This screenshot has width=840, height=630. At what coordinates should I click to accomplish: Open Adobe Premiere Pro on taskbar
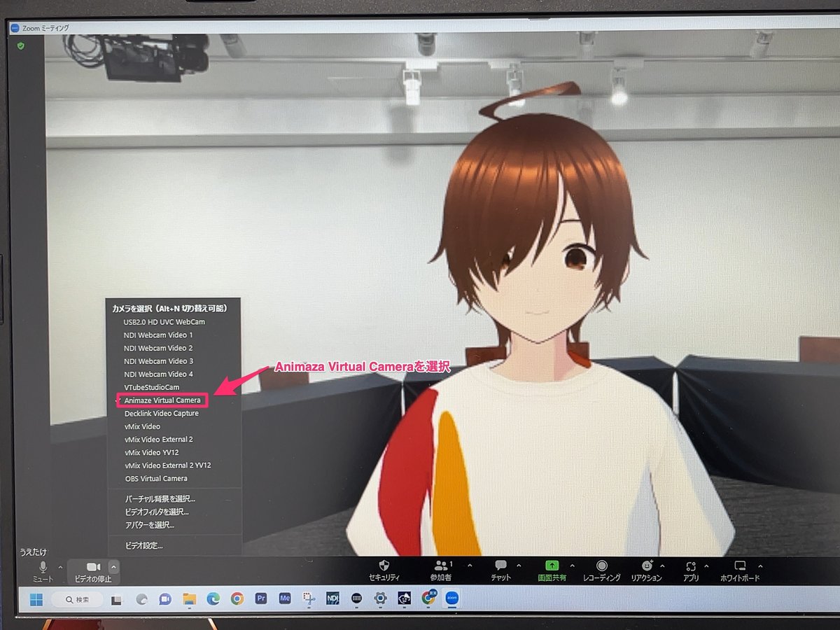[x=261, y=599]
